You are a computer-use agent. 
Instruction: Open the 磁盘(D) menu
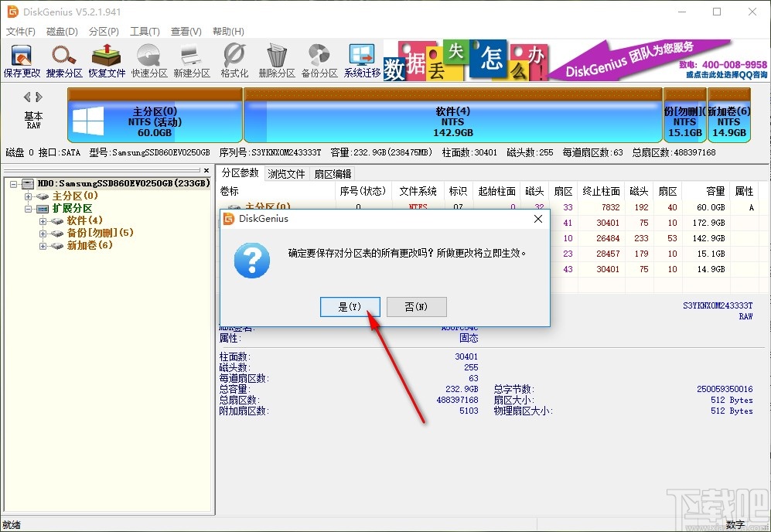click(x=62, y=32)
